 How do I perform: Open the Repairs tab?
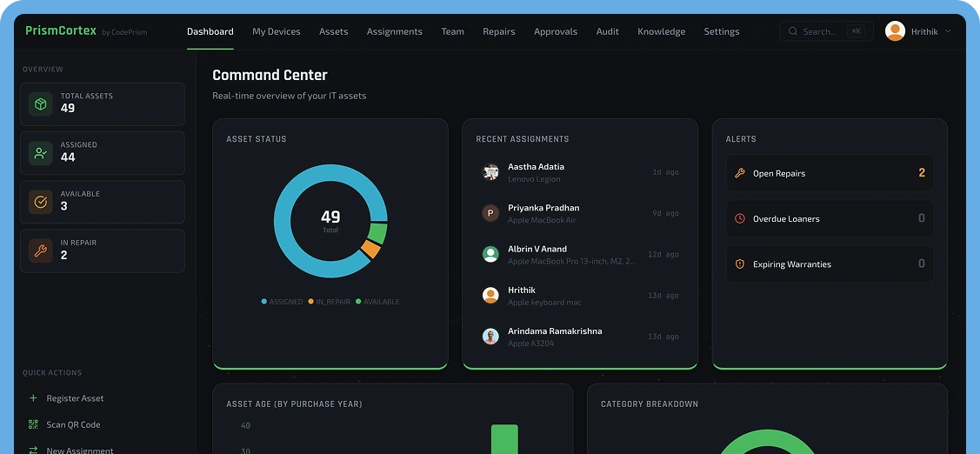(499, 31)
